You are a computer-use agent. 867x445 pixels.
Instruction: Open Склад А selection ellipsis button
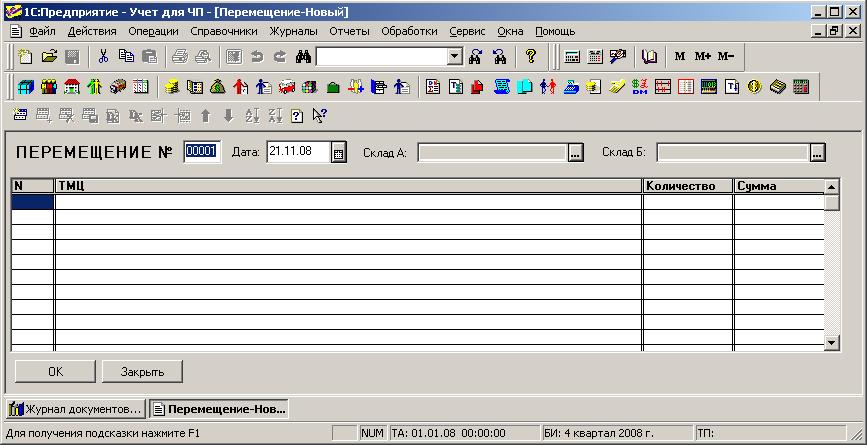click(x=575, y=153)
